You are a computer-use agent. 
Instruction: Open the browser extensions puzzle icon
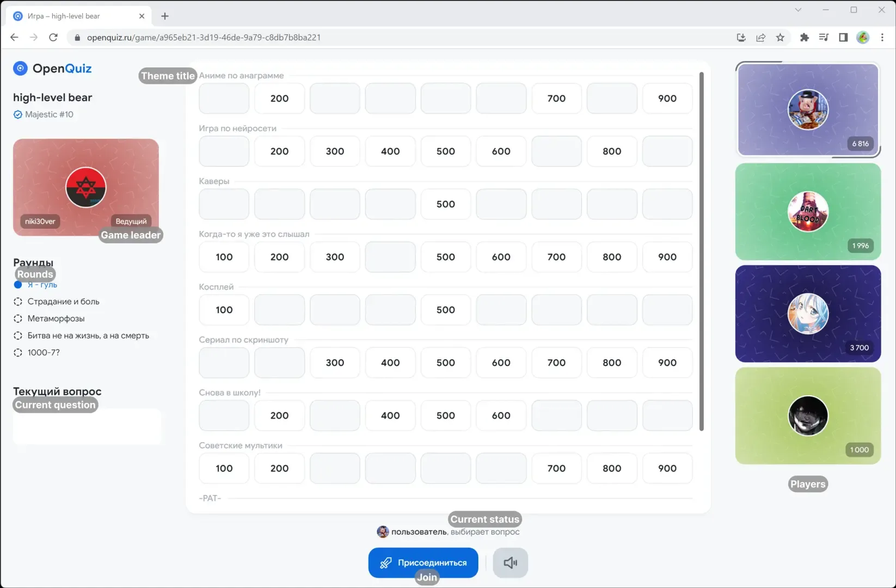pos(804,37)
